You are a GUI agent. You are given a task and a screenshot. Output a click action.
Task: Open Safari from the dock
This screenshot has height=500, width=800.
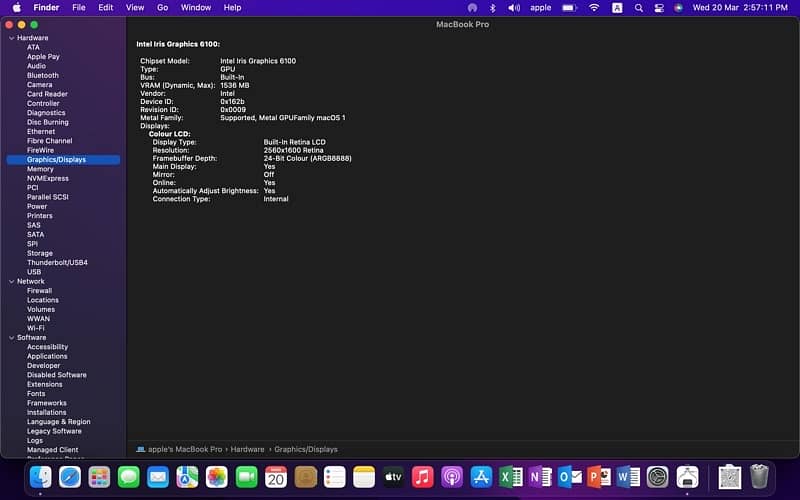click(70, 477)
